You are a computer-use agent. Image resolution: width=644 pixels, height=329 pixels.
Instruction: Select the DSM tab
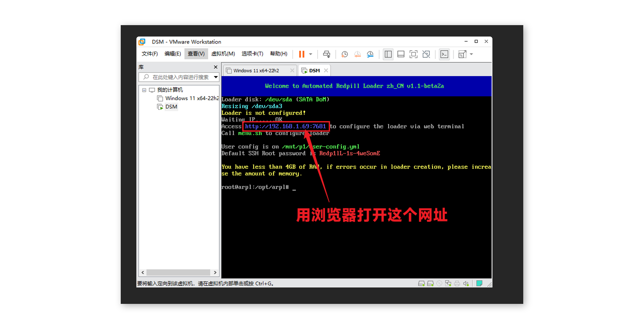pos(314,71)
